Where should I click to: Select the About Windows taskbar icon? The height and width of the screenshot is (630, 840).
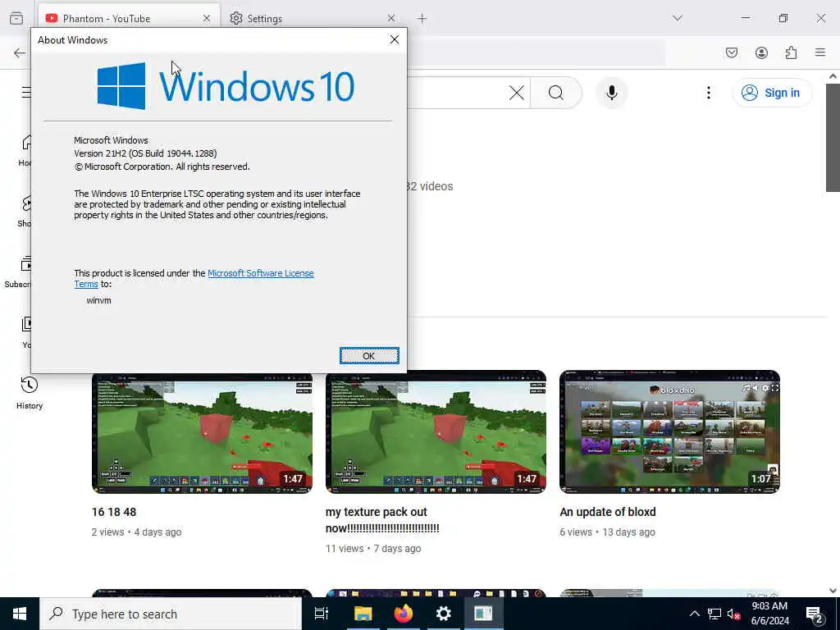pyautogui.click(x=483, y=614)
